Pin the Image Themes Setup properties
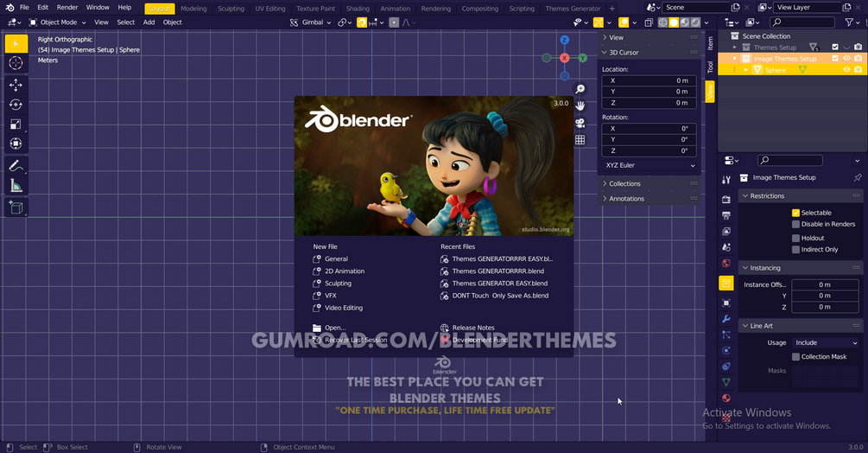Screen dimensions: 868x453 tap(858, 178)
